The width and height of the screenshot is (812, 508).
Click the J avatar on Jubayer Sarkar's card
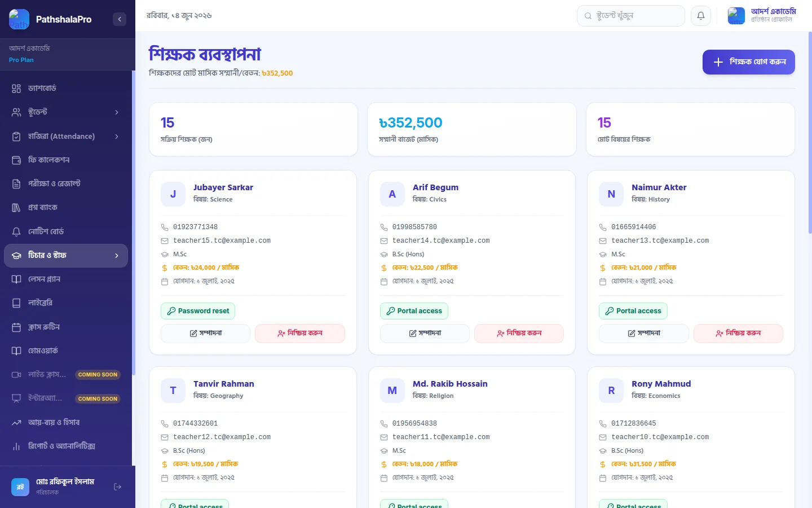[173, 194]
